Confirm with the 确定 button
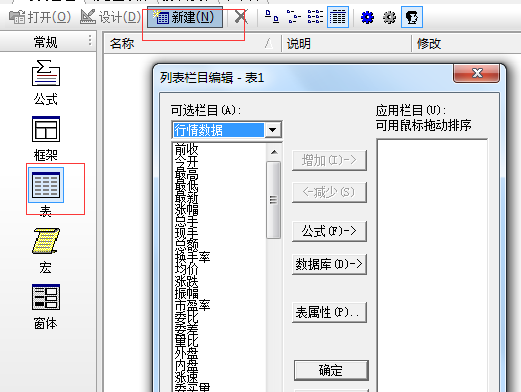The image size is (521, 392). point(331,370)
